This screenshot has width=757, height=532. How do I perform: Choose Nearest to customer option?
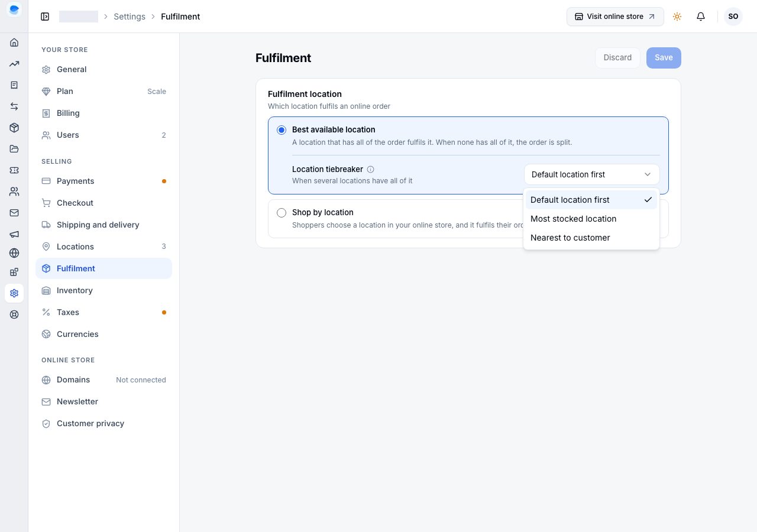coord(591,238)
